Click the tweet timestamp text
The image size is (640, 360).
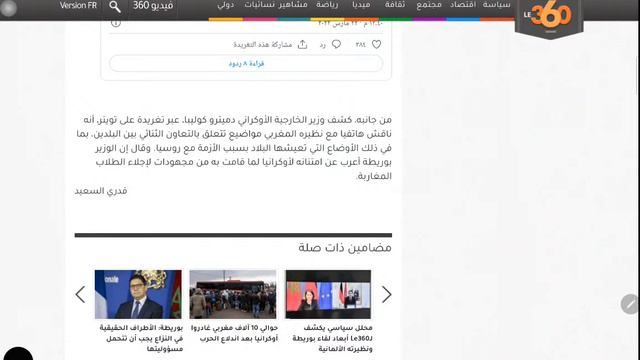click(x=350, y=24)
